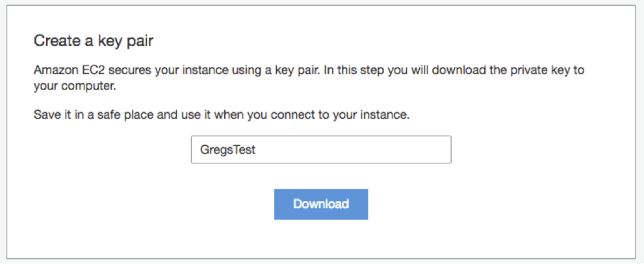Click the word Download on the blue button

click(x=321, y=204)
